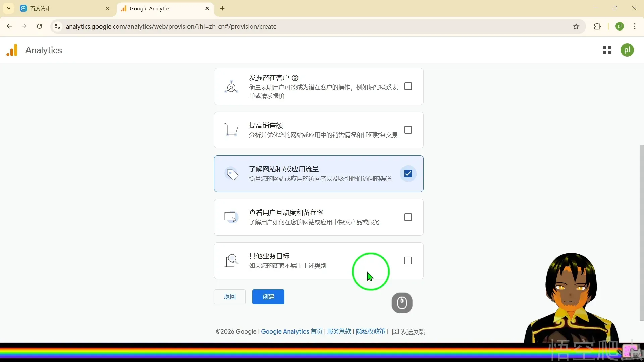This screenshot has width=644, height=362.
Task: Click the green account avatar in Analytics header
Action: 627,50
